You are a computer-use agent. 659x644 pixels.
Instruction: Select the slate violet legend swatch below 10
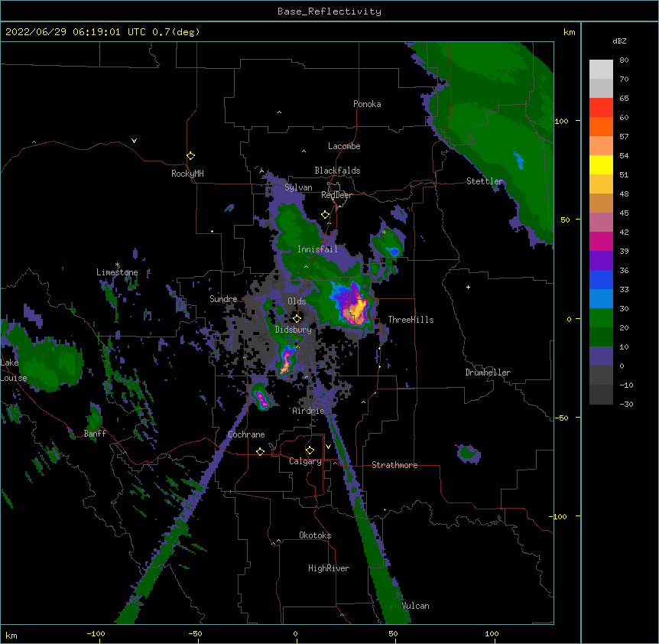[601, 356]
